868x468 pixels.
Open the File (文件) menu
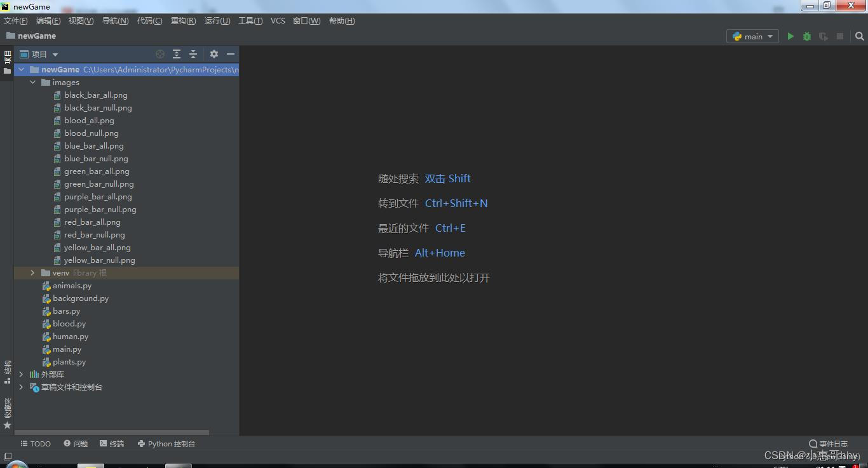16,21
